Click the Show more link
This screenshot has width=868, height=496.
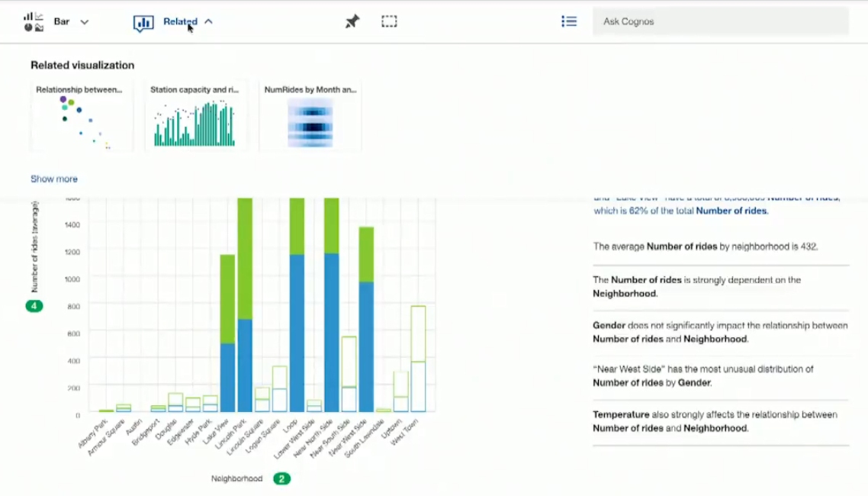[54, 179]
